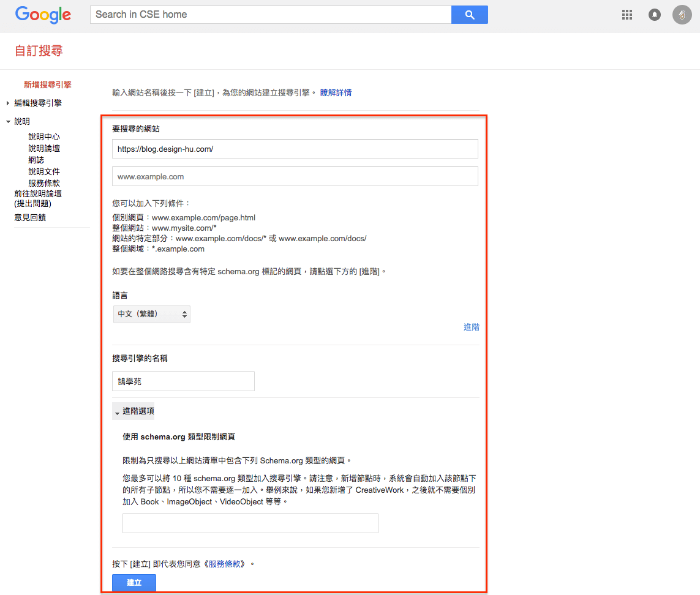Click the Google logo

point(43,15)
